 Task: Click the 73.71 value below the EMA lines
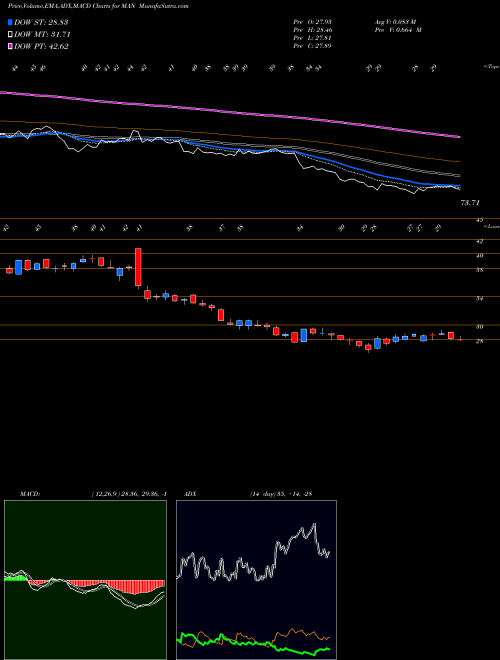click(x=470, y=203)
